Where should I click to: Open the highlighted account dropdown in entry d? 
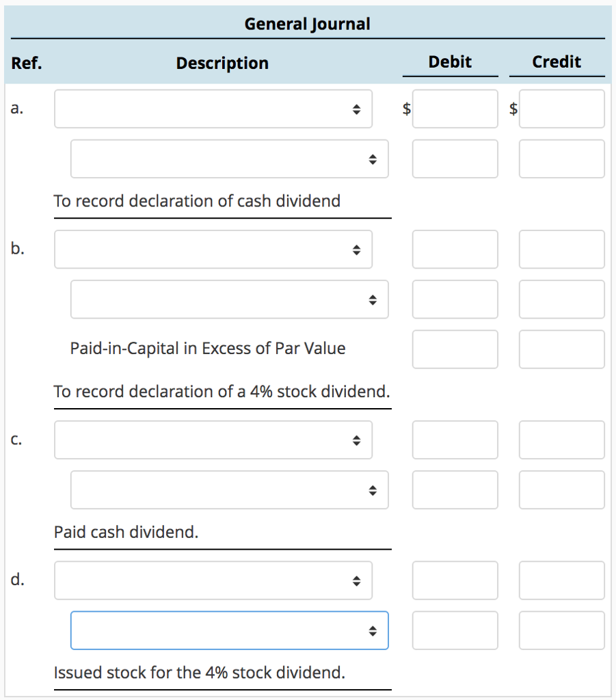[229, 630]
